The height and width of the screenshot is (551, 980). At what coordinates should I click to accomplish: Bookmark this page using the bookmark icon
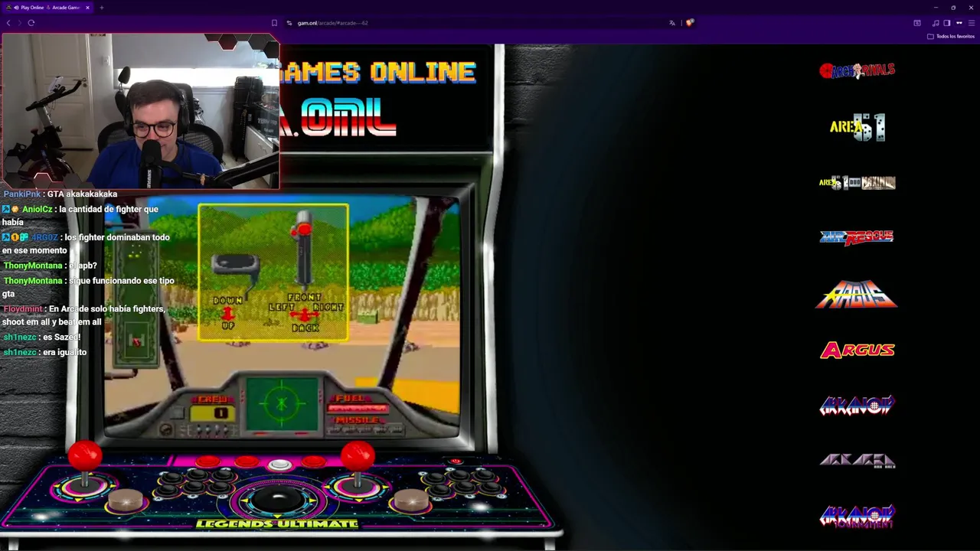[274, 23]
